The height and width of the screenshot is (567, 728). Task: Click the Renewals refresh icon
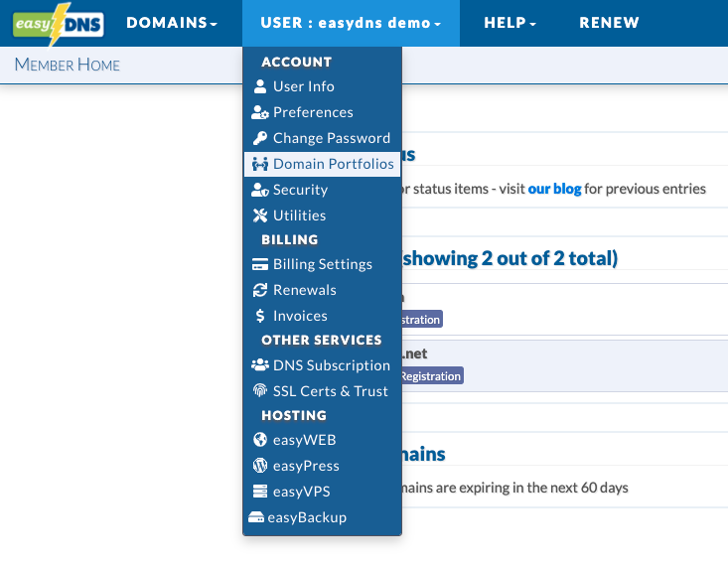pos(260,290)
